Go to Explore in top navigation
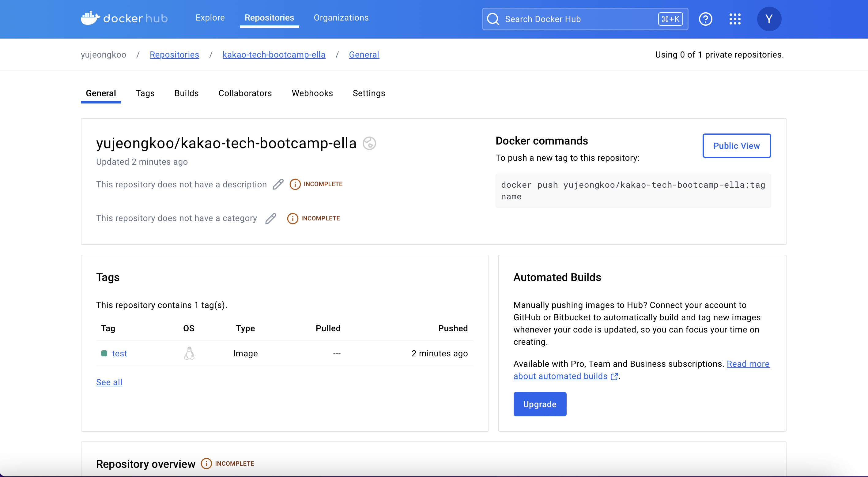 [x=210, y=17]
